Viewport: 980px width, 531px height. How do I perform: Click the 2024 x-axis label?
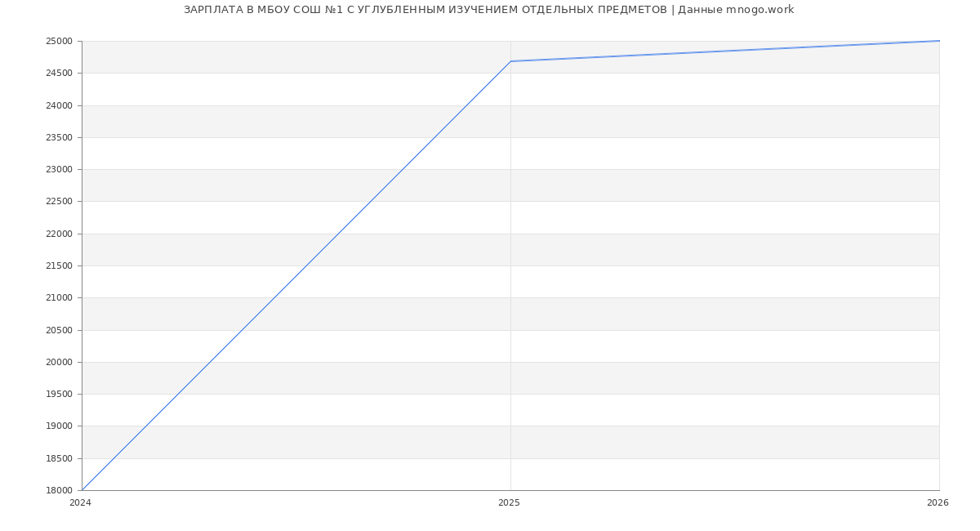click(x=80, y=503)
